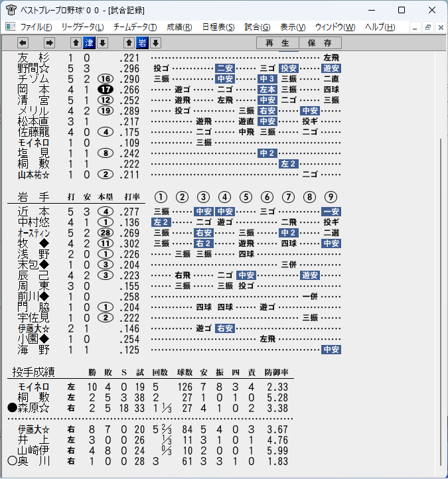Image resolution: width=448 pixels, height=479 pixels.
Task: Open the チームデータ(T) menu
Action: (x=135, y=27)
